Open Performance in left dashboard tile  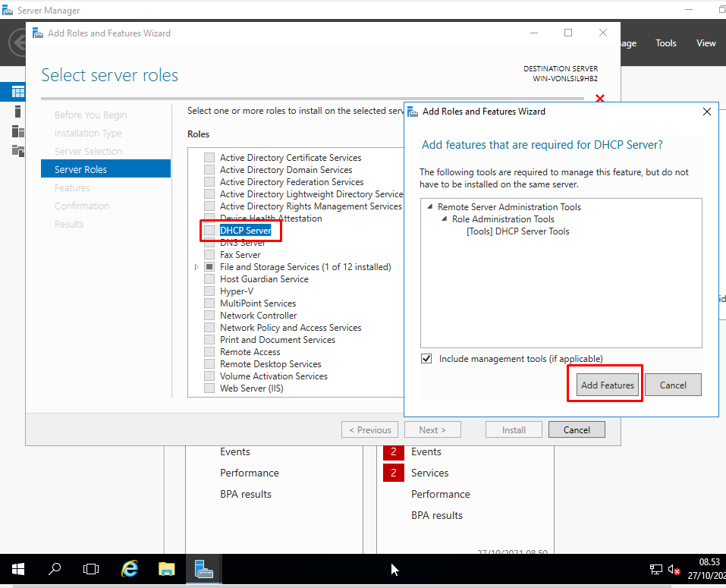tap(249, 473)
